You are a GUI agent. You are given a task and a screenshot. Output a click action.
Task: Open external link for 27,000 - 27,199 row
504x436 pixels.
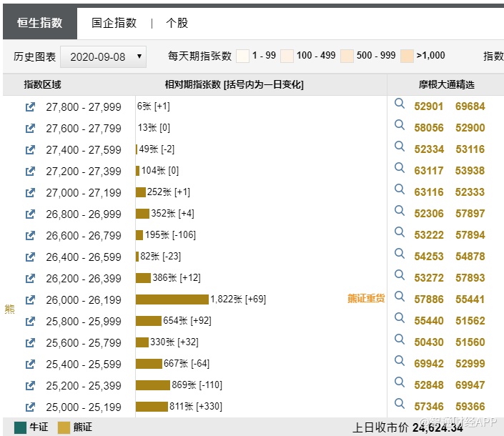[30, 193]
